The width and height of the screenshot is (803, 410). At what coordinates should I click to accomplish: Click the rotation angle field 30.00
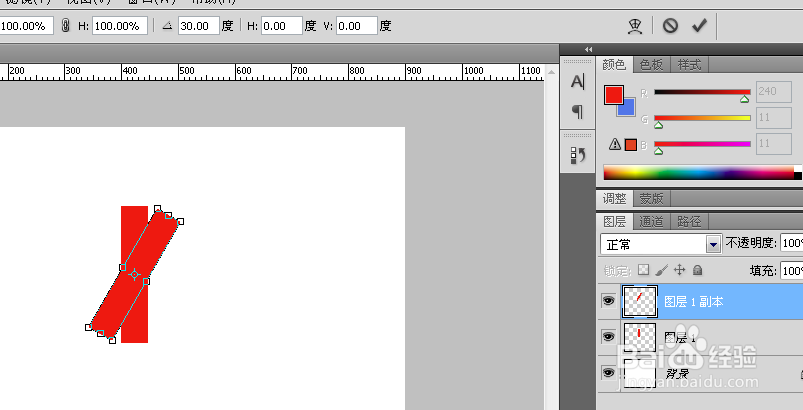pos(199,26)
